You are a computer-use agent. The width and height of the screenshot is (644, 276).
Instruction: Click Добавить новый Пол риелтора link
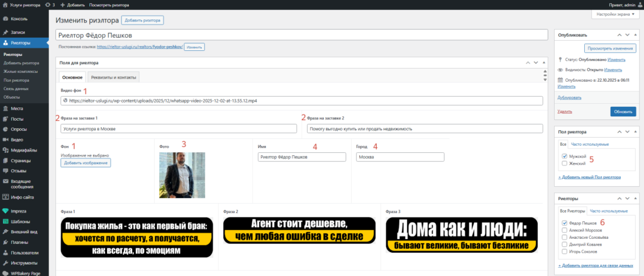(x=589, y=177)
